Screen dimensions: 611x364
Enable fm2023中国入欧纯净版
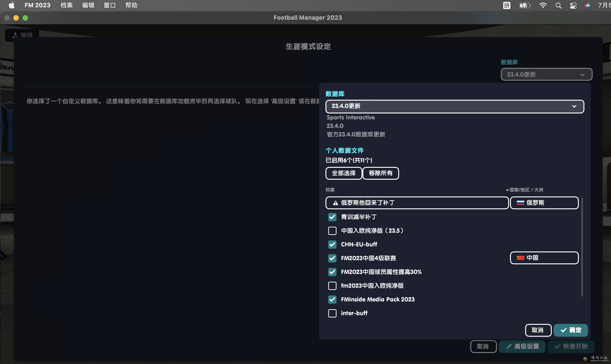[332, 286]
